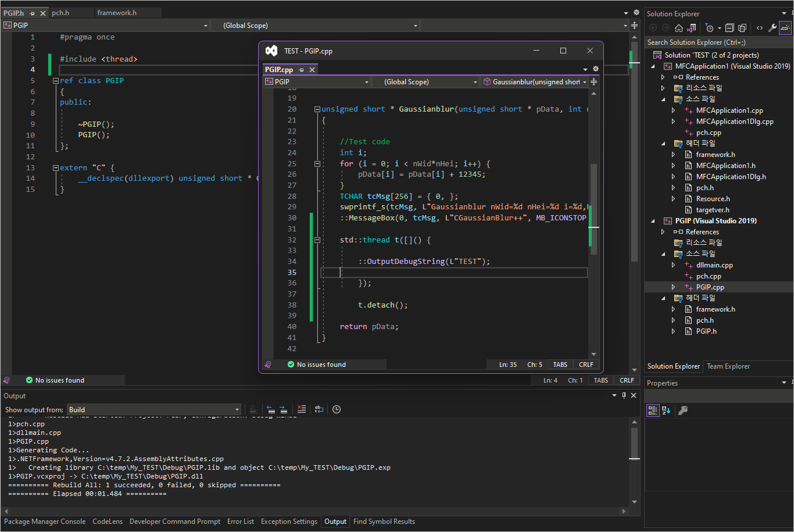Image resolution: width=794 pixels, height=532 pixels.
Task: Open the Error List tab
Action: click(x=240, y=522)
